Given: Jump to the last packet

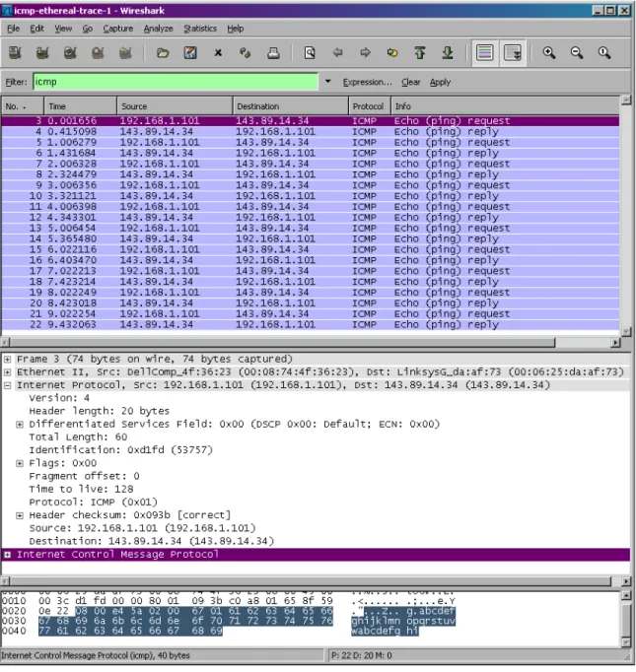Looking at the screenshot, I should coord(448,52).
